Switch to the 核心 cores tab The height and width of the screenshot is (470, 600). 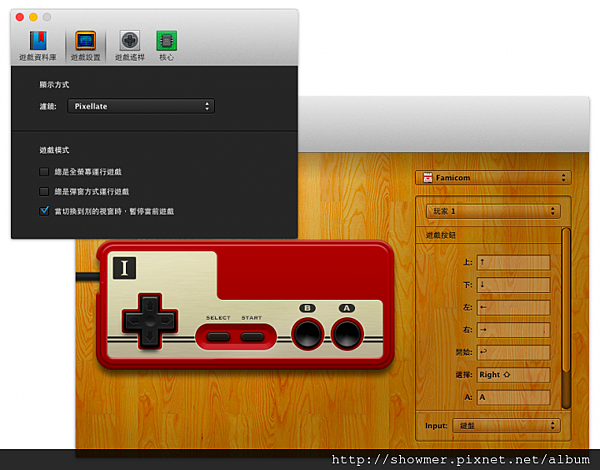pos(166,46)
